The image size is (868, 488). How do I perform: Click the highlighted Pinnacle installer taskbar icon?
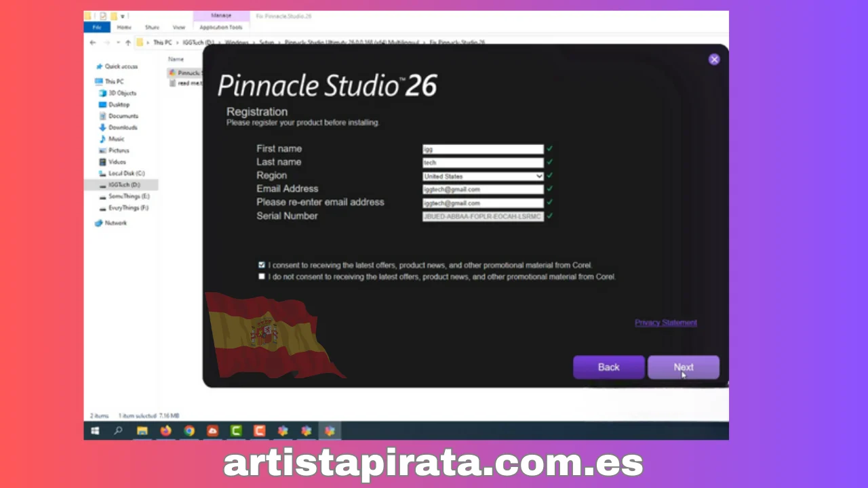pos(330,430)
